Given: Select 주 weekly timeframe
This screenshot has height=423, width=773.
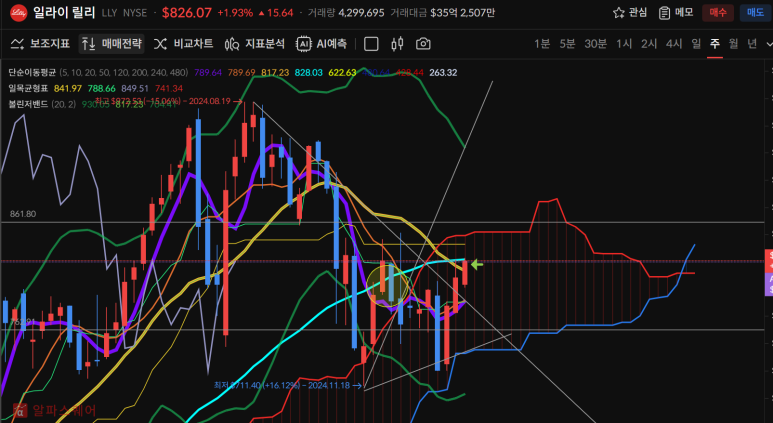Looking at the screenshot, I should [x=715, y=44].
